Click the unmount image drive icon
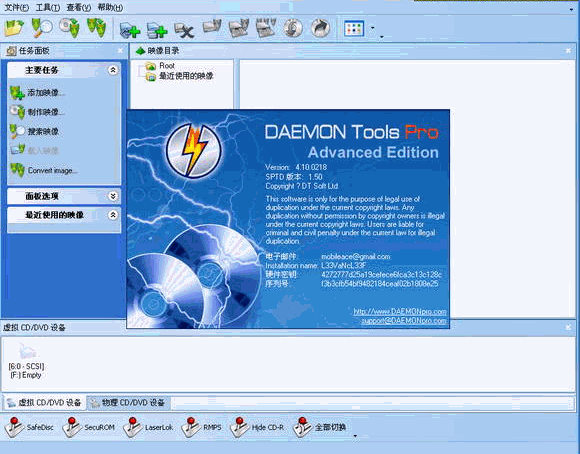This screenshot has width=580, height=454. click(x=239, y=28)
